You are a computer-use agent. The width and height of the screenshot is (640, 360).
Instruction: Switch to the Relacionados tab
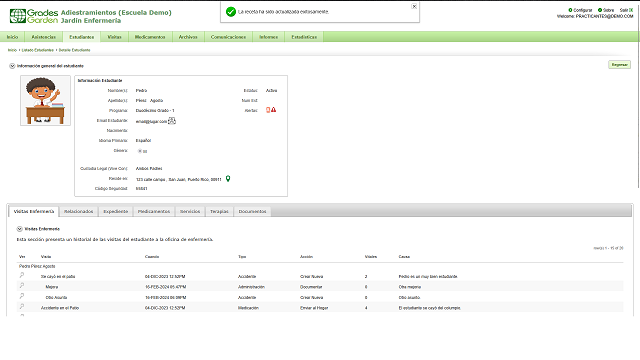[x=79, y=211]
